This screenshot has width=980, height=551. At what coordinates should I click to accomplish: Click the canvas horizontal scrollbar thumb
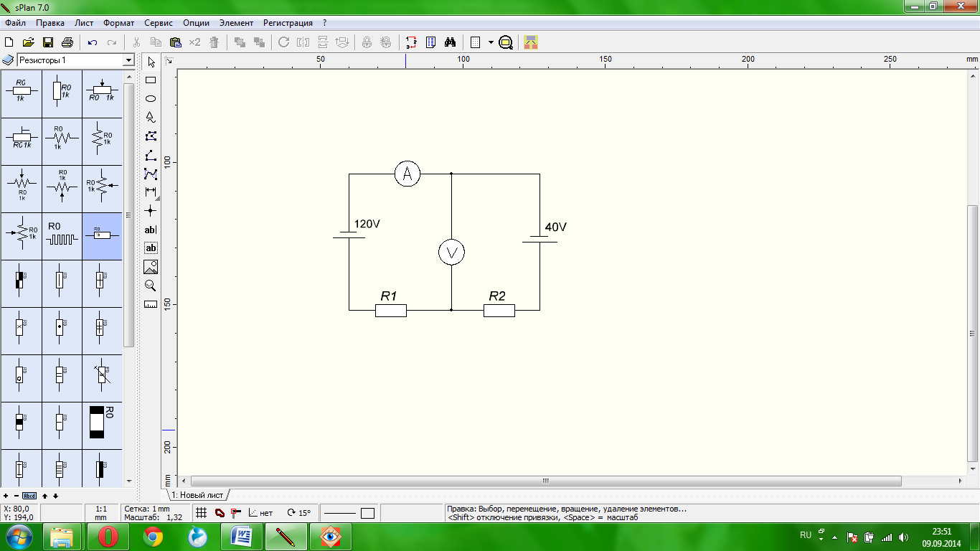tap(545, 481)
